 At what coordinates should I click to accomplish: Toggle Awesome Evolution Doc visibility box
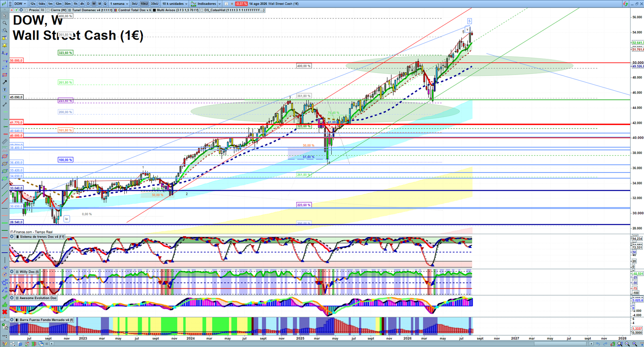tap(17, 298)
